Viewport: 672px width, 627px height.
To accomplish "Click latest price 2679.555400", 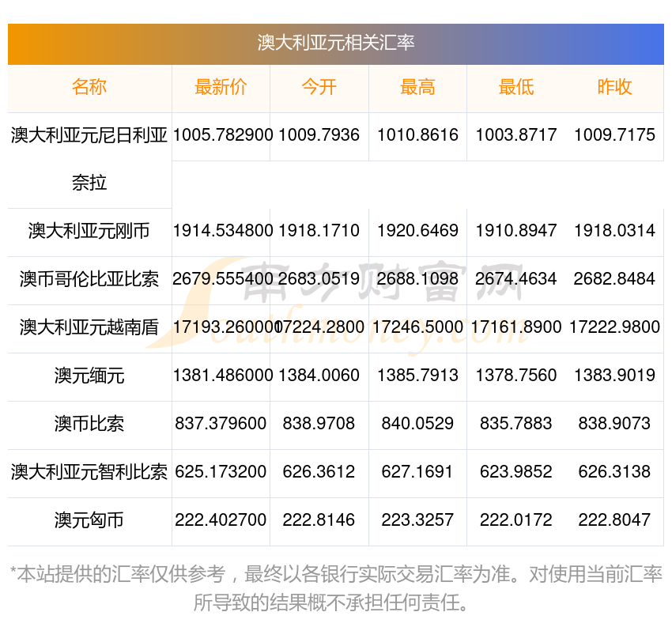I will (223, 279).
